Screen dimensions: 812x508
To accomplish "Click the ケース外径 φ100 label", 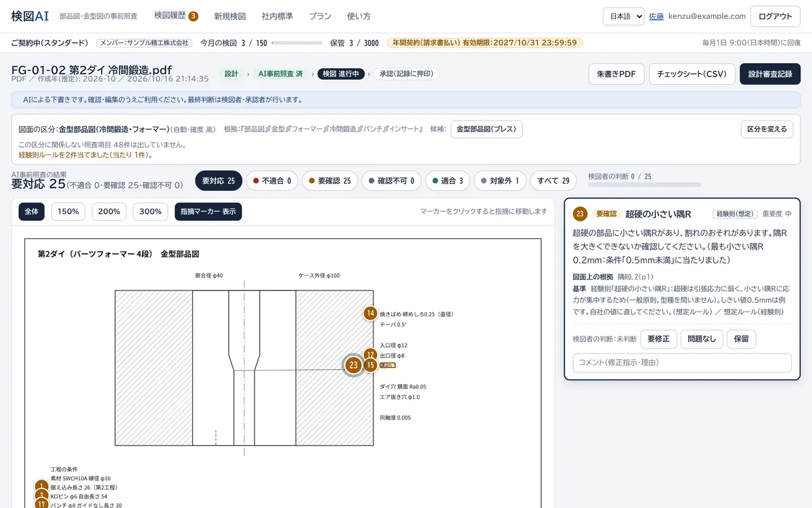I will point(319,276).
